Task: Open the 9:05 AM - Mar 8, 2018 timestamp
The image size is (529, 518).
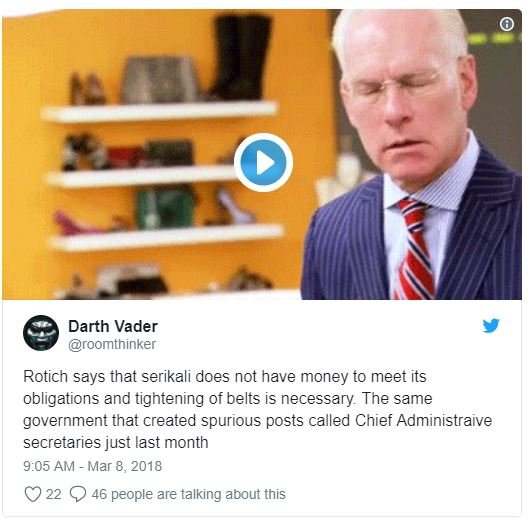Action: click(92, 466)
